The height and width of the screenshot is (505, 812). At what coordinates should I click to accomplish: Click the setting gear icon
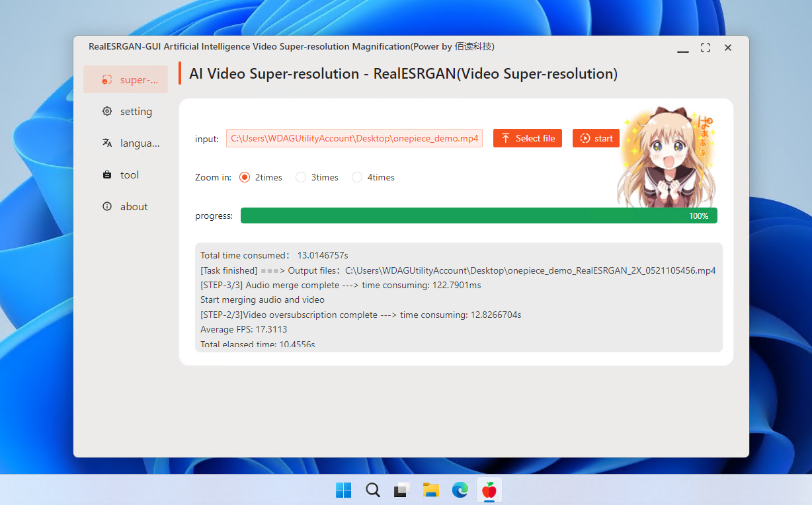coord(107,111)
